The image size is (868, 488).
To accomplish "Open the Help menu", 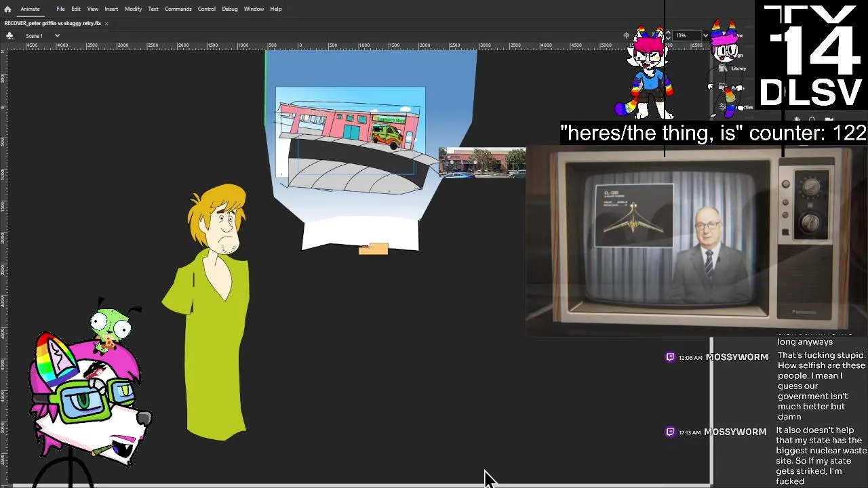I will (276, 9).
